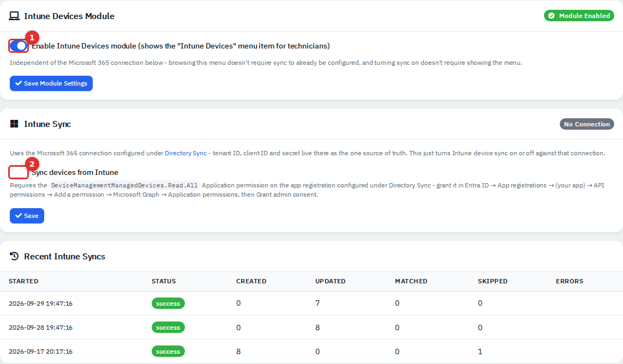Viewport: 623px width, 364px height.
Task: Click the green checkmark icon in Module Enabled badge
Action: point(552,16)
